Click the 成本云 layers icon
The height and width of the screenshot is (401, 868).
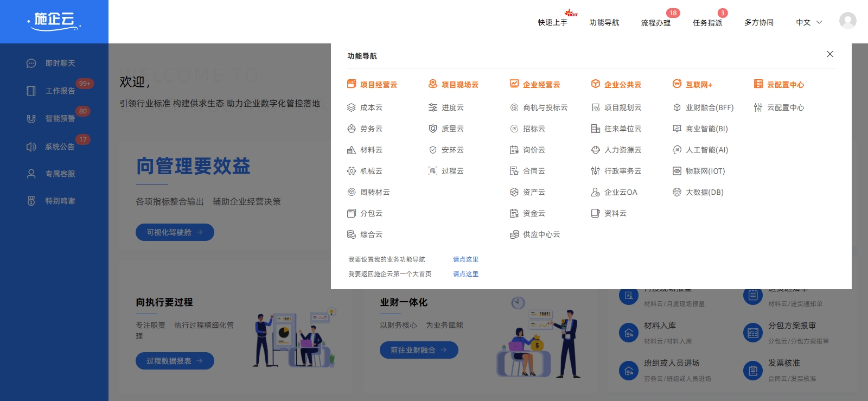click(352, 107)
